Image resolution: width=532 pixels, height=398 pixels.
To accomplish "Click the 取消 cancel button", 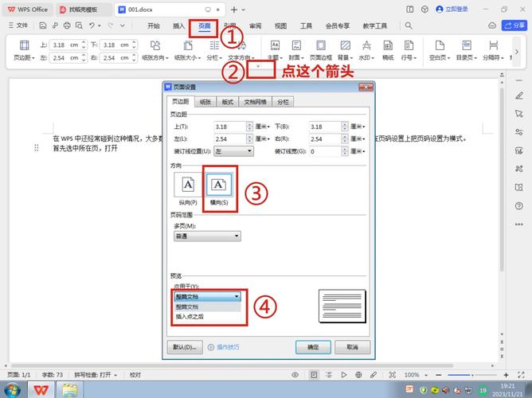I will pos(352,347).
